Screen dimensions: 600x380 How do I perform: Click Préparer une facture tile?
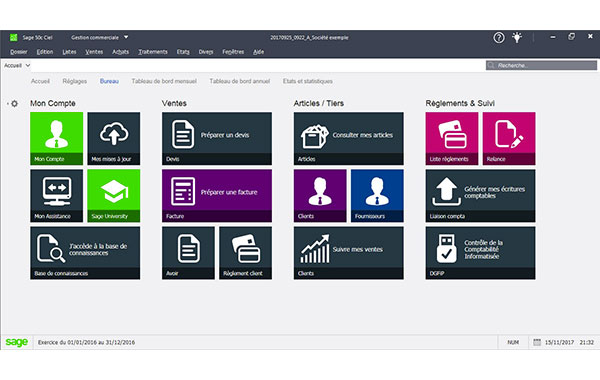tap(217, 196)
